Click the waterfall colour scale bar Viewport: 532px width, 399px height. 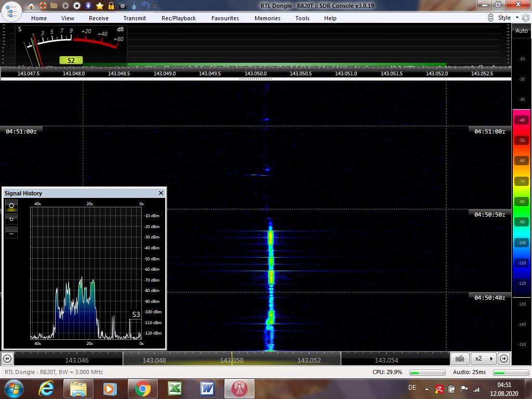pos(522,204)
